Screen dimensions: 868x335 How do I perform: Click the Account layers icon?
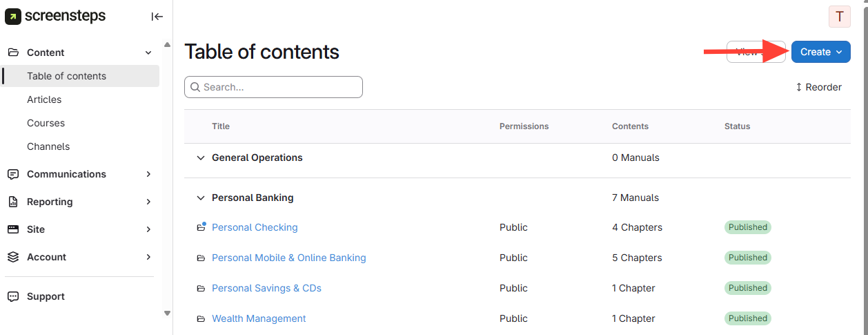tap(13, 257)
